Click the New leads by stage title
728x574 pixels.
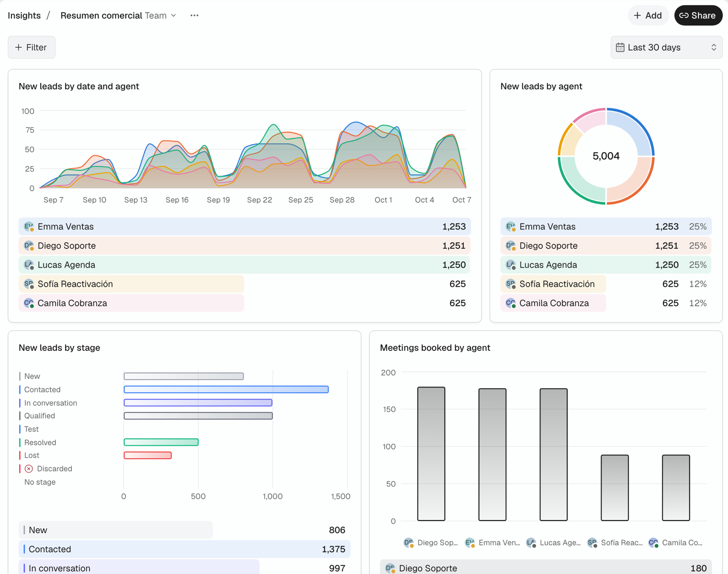tap(60, 348)
